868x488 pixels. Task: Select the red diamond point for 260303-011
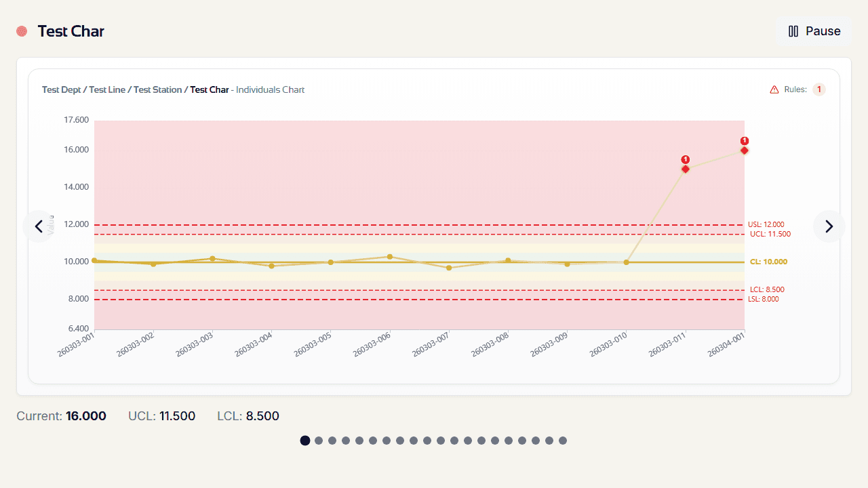coord(686,169)
